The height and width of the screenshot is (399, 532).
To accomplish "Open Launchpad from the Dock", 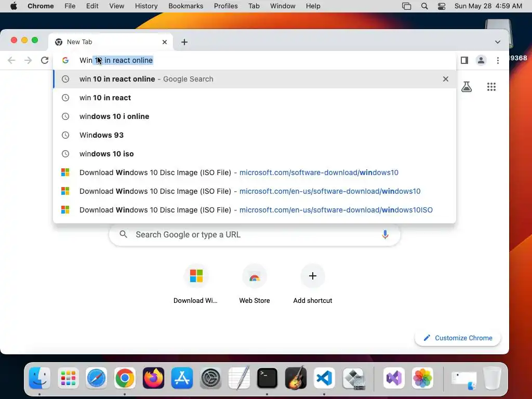I will pyautogui.click(x=68, y=378).
